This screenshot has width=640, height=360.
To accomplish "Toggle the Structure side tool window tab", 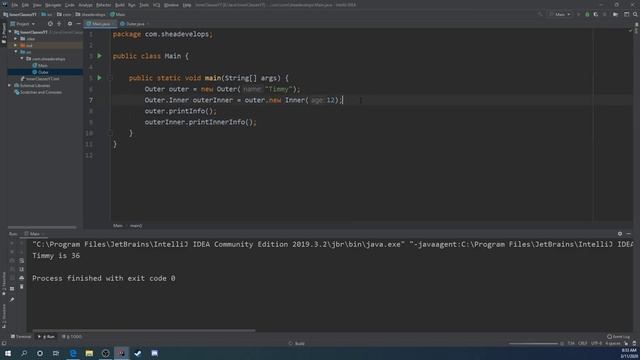I will [4, 316].
